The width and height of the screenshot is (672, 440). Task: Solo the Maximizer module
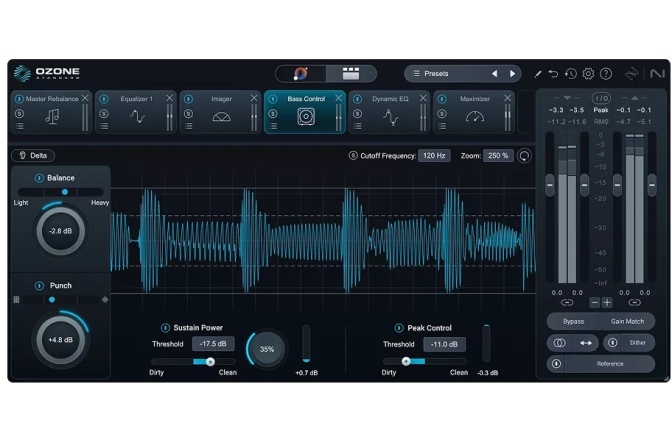click(442, 114)
